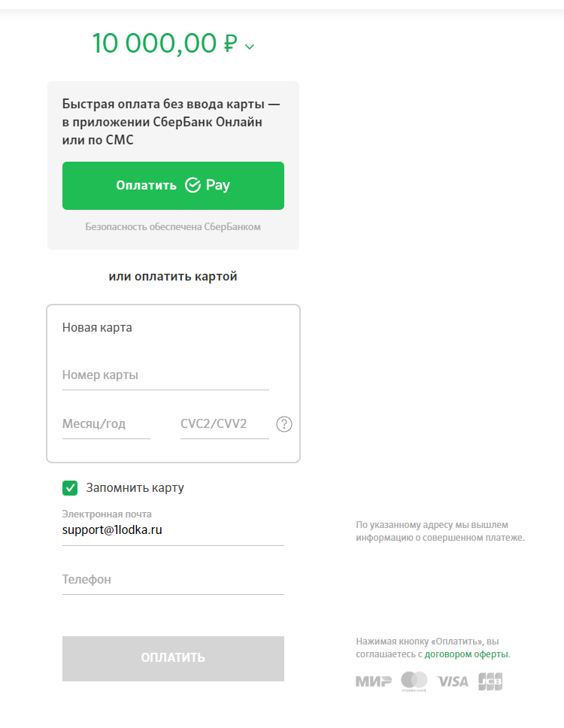Click the MIR payment system logo
The image size is (564, 728).
point(374,681)
